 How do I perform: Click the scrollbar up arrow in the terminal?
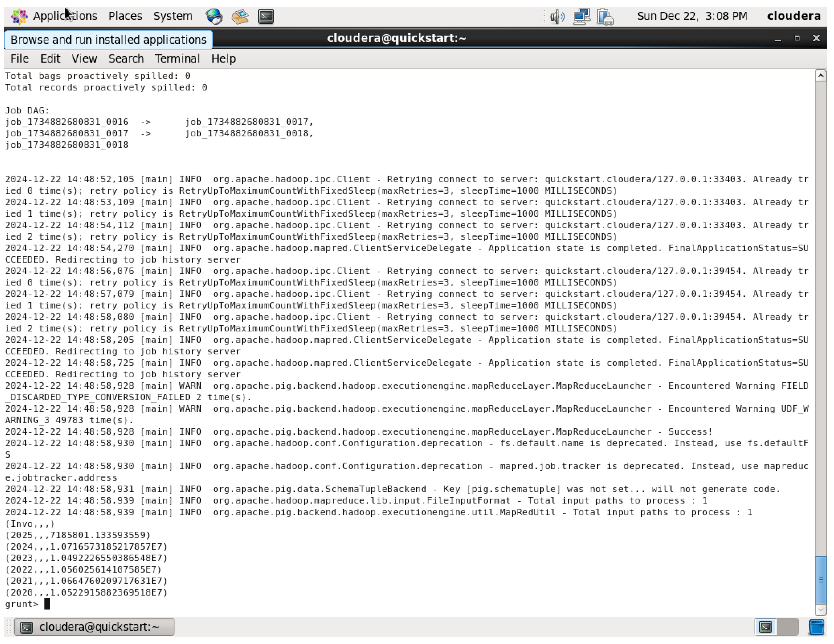click(x=821, y=75)
